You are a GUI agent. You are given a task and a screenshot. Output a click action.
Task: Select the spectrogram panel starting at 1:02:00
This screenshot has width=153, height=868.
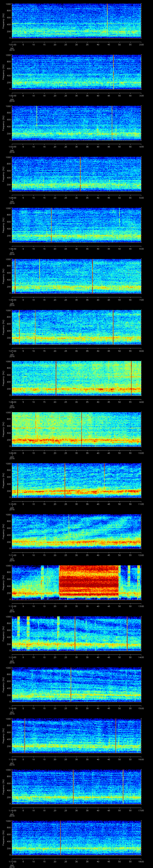pos(77,72)
